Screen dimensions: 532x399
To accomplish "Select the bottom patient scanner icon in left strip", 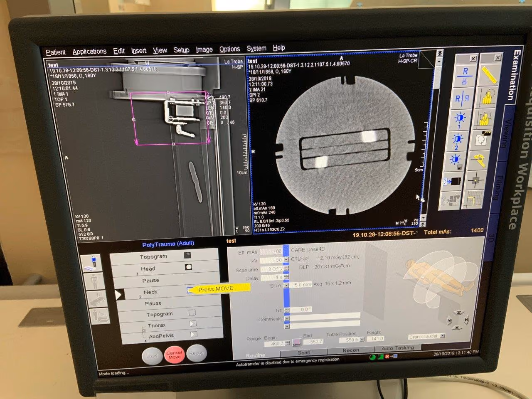I will [x=100, y=317].
